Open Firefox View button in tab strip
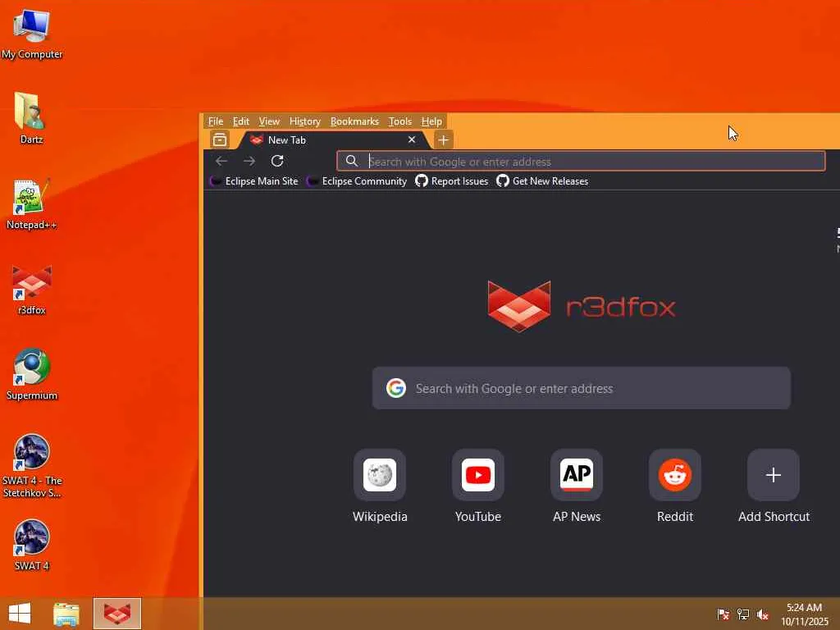This screenshot has width=840, height=630. pyautogui.click(x=220, y=139)
